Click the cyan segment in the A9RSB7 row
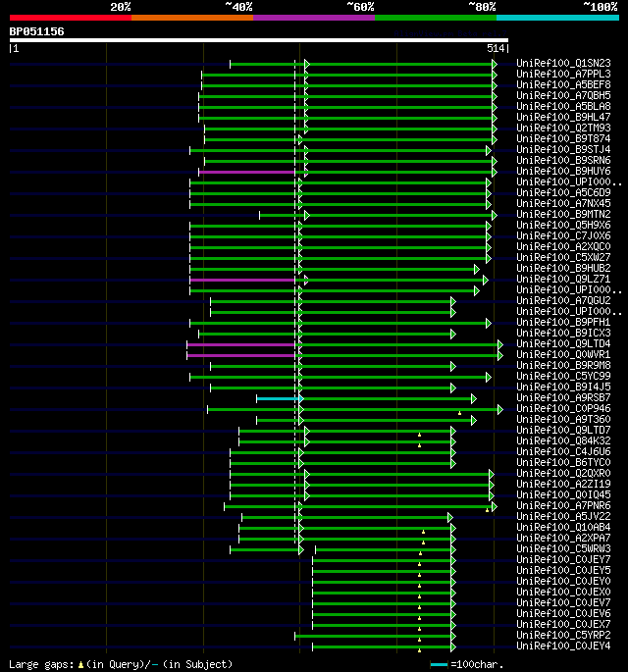The width and height of the screenshot is (628, 672). (x=279, y=399)
